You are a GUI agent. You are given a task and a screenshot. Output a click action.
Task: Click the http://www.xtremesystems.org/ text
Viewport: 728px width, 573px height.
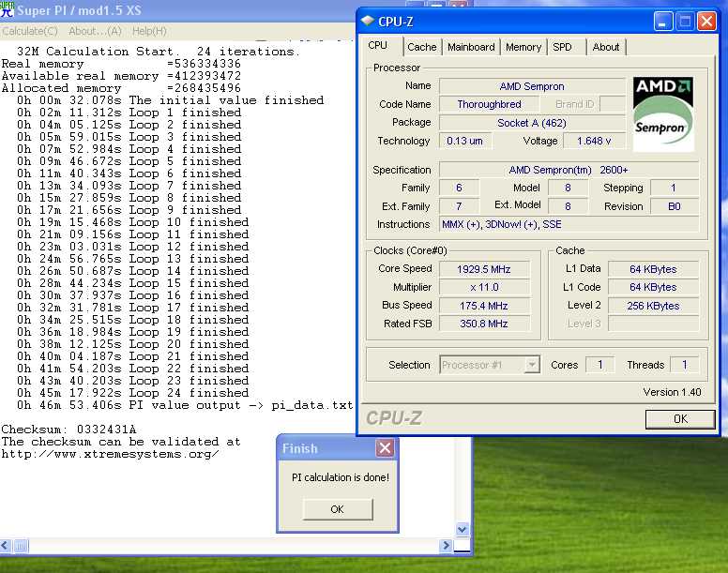[x=110, y=454]
